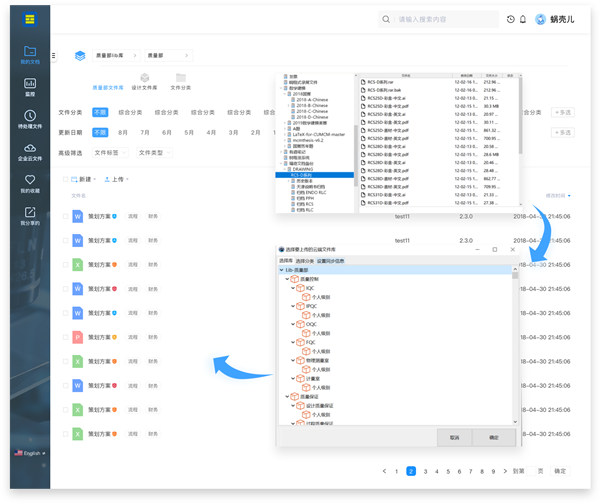Open 待处理文件 clock icon in sidebar
The width and height of the screenshot is (600, 503).
click(30, 121)
